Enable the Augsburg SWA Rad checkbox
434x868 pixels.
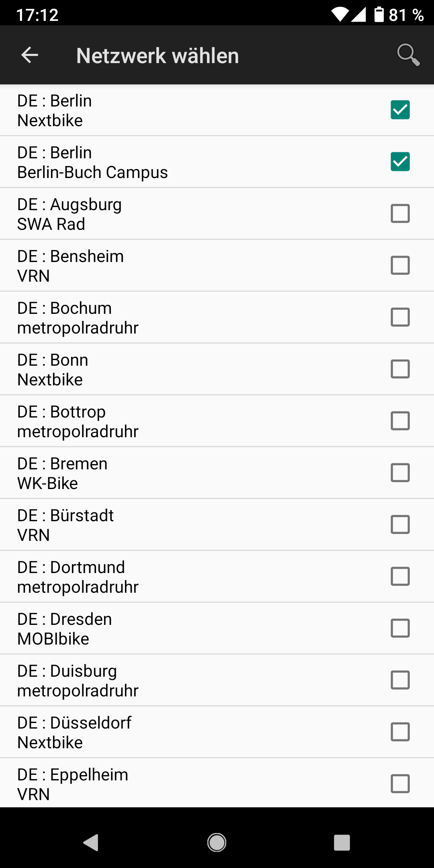pyautogui.click(x=400, y=213)
